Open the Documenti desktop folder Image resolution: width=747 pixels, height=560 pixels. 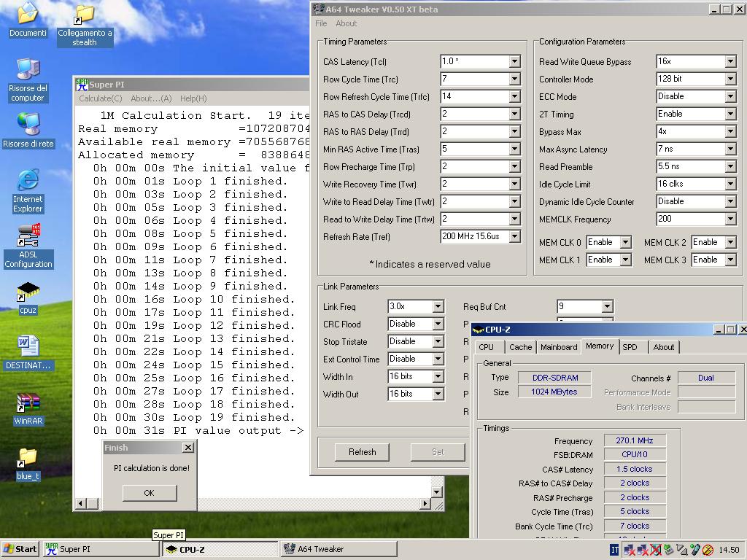(28, 20)
